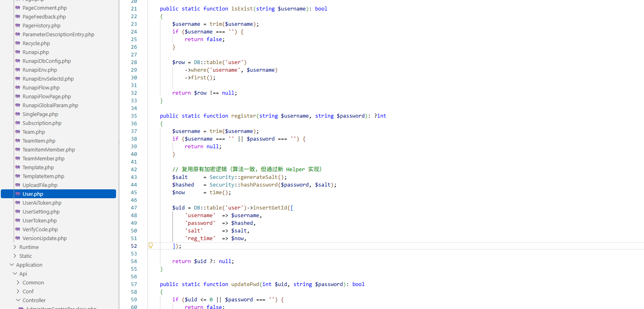Click the PHP icon beside Template.php
Image resolution: width=644 pixels, height=309 pixels.
pos(18,167)
